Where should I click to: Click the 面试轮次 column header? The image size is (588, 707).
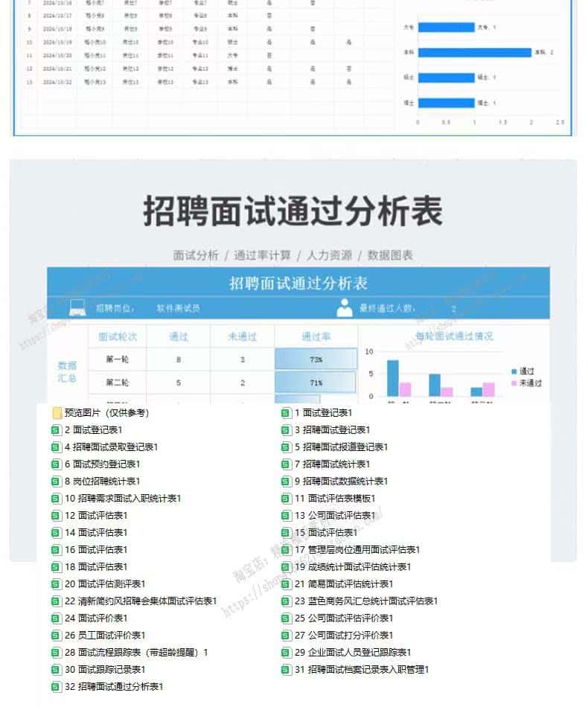(118, 336)
